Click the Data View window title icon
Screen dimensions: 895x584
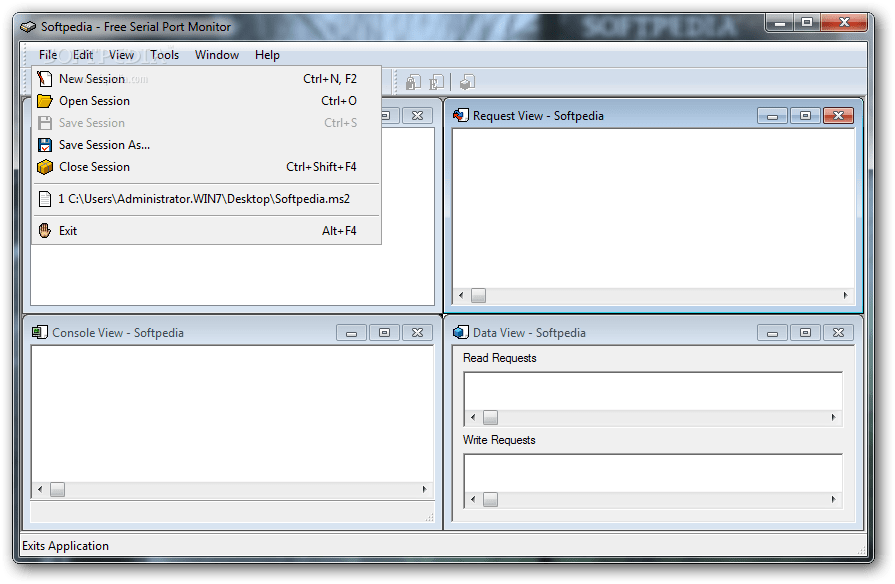pyautogui.click(x=460, y=332)
